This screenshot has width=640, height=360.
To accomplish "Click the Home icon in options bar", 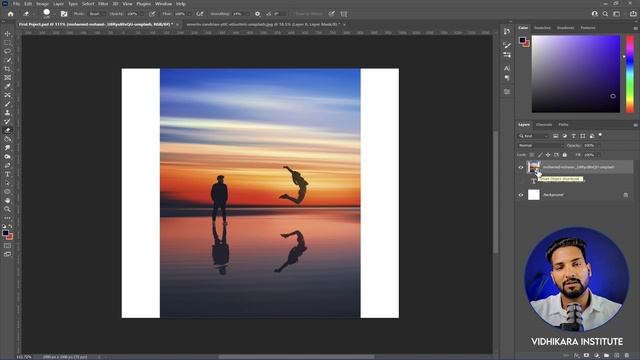I will (x=11, y=14).
